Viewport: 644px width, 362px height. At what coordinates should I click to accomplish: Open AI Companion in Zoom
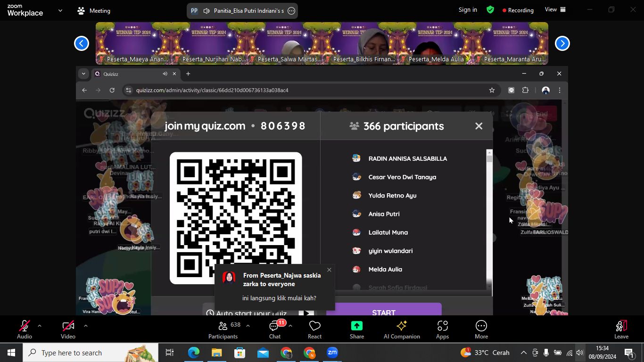[x=402, y=329]
